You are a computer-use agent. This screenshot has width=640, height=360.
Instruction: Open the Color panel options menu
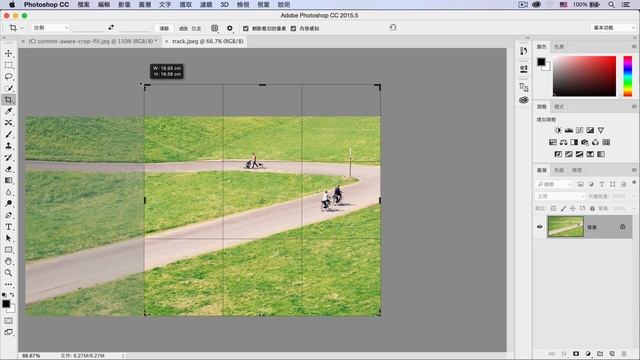[x=634, y=47]
